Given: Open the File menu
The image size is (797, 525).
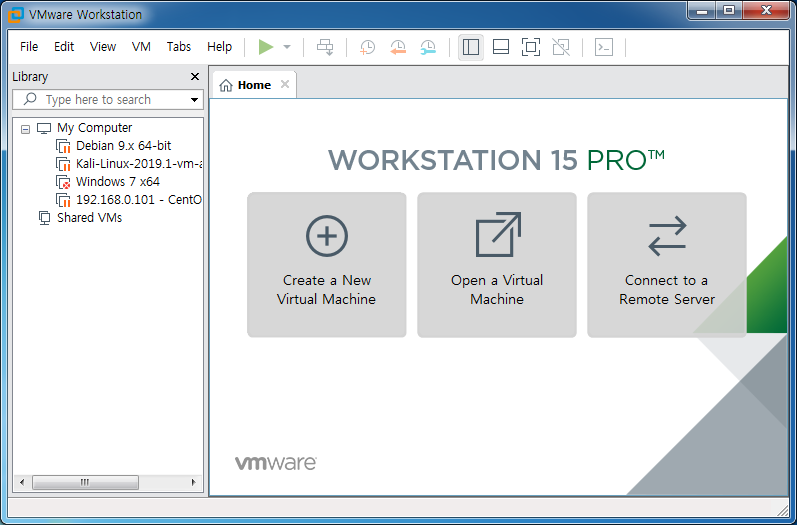Looking at the screenshot, I should [x=29, y=47].
